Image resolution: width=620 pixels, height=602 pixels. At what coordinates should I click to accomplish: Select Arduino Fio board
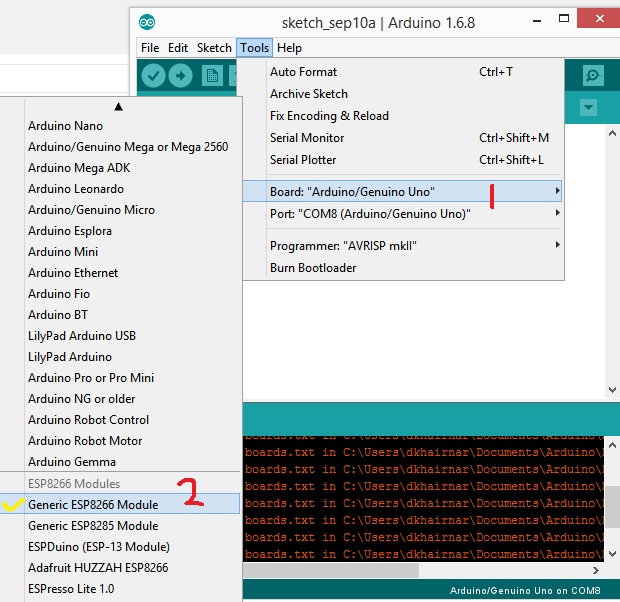pos(120,293)
